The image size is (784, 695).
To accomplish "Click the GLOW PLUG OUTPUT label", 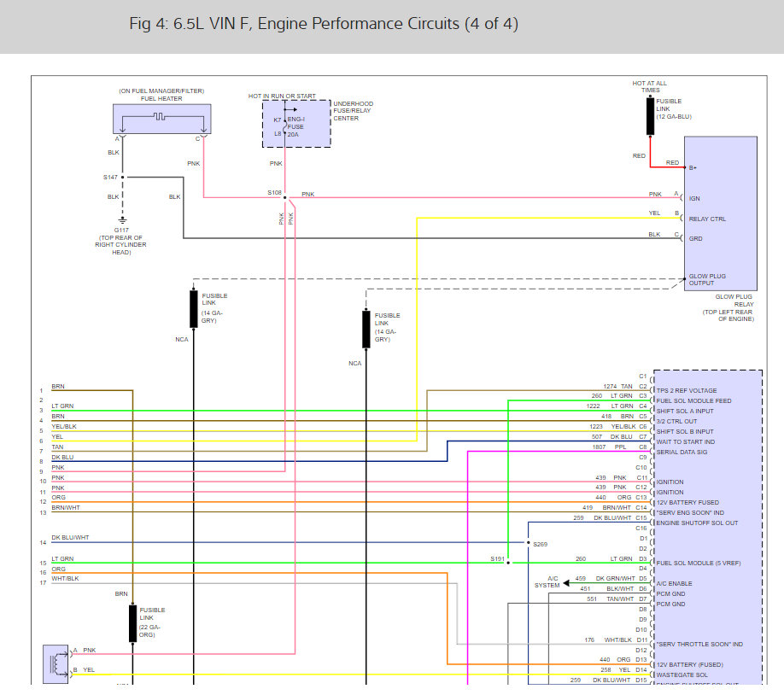I will point(707,279).
